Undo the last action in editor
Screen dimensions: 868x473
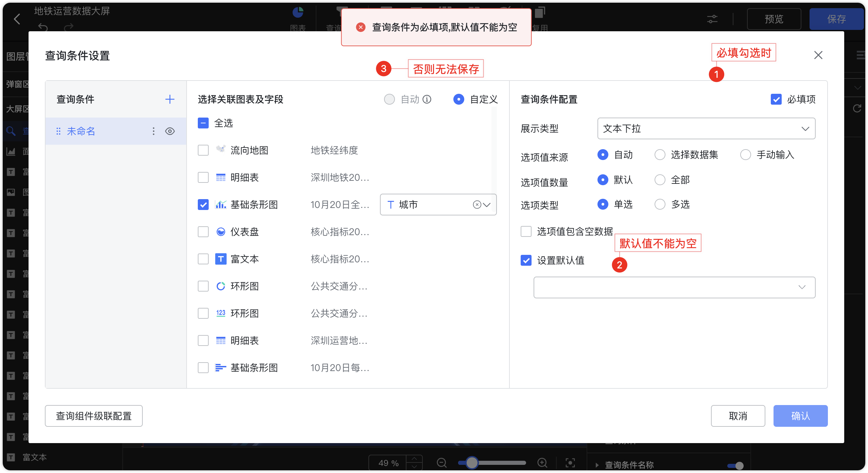[43, 27]
